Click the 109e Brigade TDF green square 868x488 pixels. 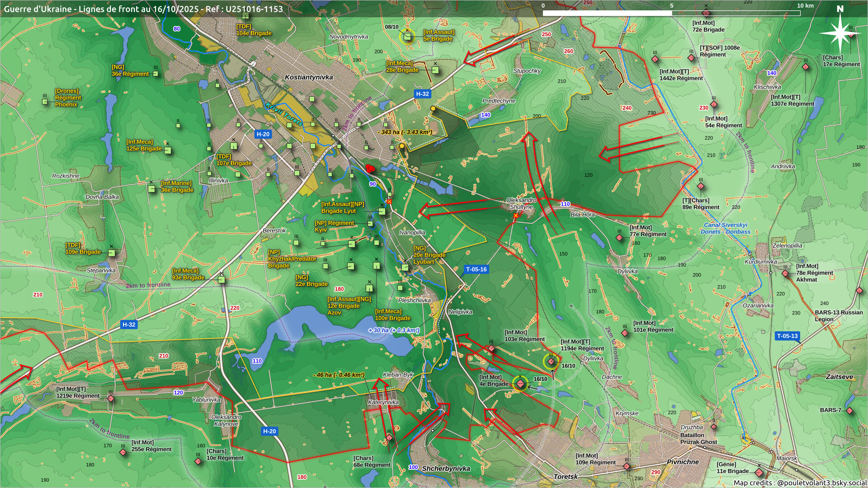point(112,253)
